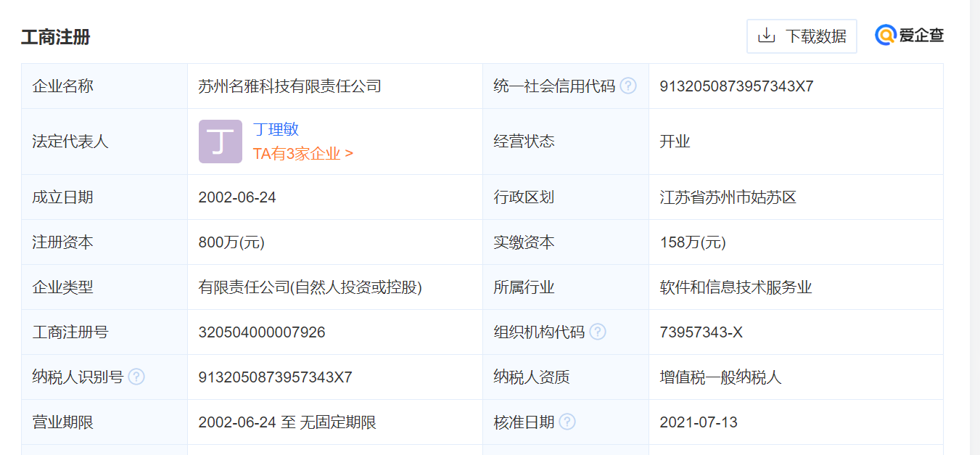Image resolution: width=980 pixels, height=455 pixels.
Task: Open the help icon beside 核准日期
Action: pyautogui.click(x=567, y=422)
